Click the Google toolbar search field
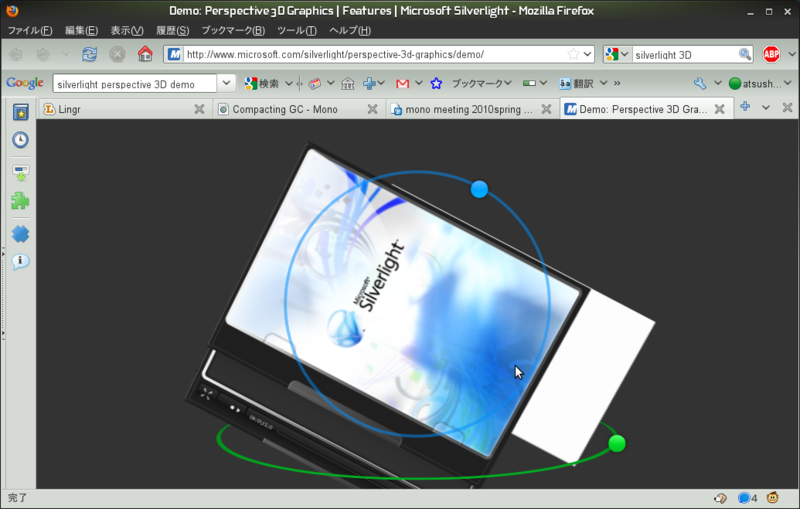This screenshot has height=509, width=800. point(135,84)
